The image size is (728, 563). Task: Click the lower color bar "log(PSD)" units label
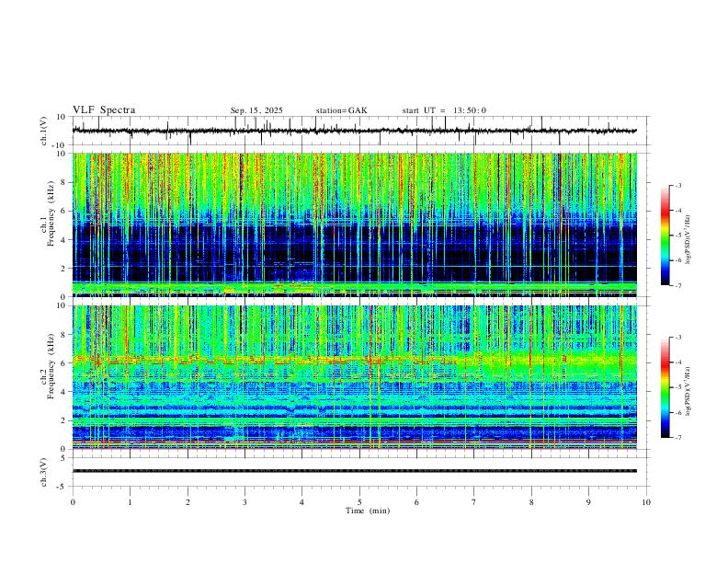(688, 391)
